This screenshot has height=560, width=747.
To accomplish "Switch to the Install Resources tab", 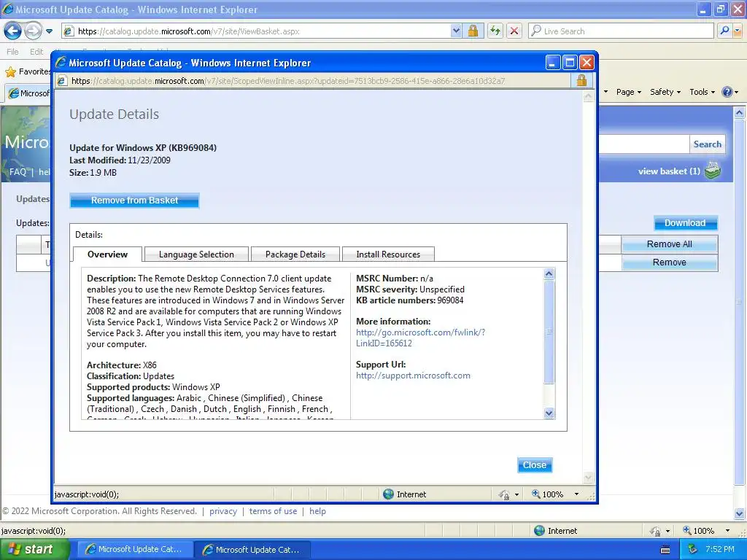I will click(388, 254).
